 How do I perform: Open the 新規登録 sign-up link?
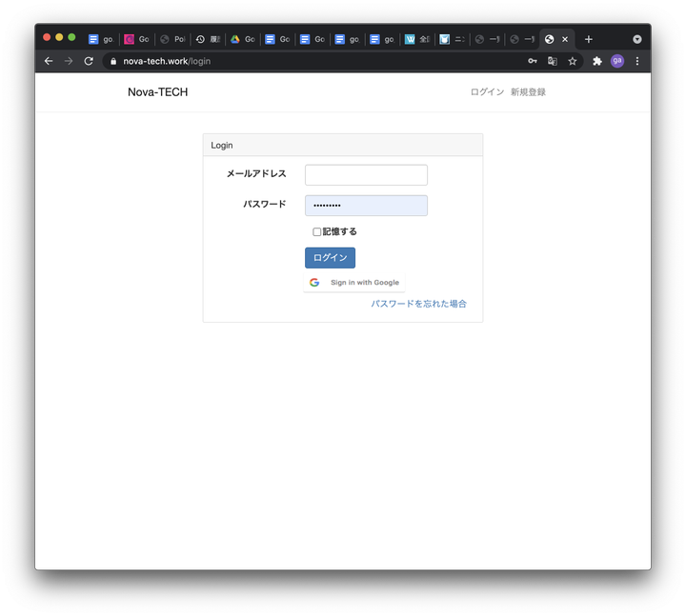tap(528, 92)
